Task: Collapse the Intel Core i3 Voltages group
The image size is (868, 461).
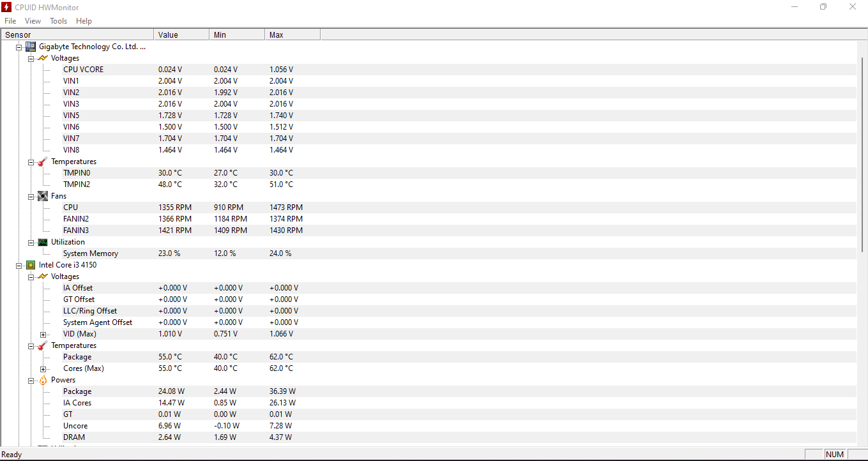Action: pyautogui.click(x=31, y=276)
